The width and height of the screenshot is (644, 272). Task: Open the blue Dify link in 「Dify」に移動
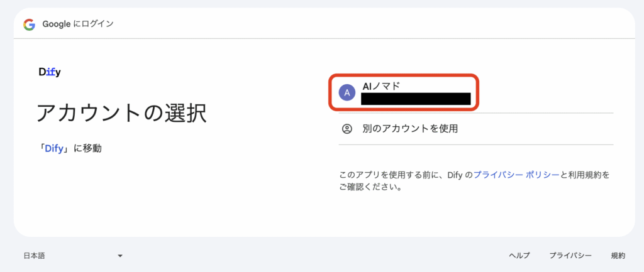click(x=53, y=148)
